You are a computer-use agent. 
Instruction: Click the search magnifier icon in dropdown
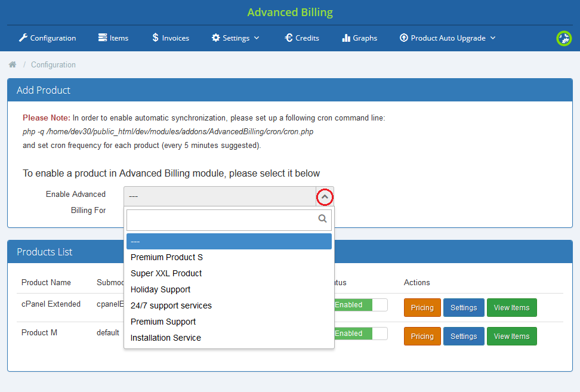click(x=322, y=218)
